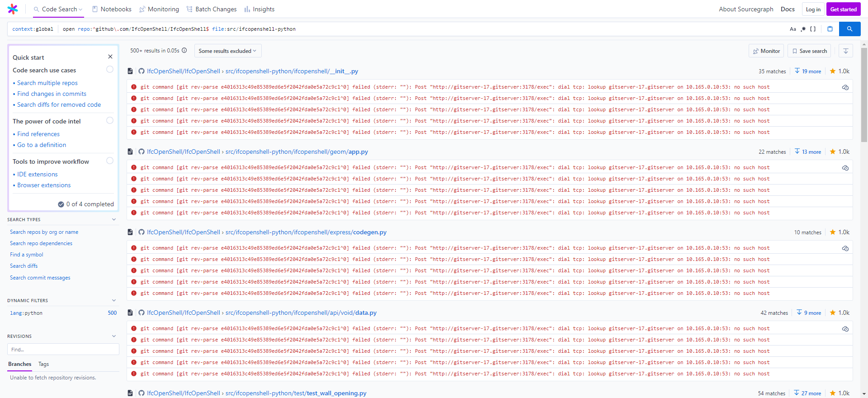This screenshot has height=398, width=868.
Task: Switch to the Tags tab
Action: click(43, 364)
